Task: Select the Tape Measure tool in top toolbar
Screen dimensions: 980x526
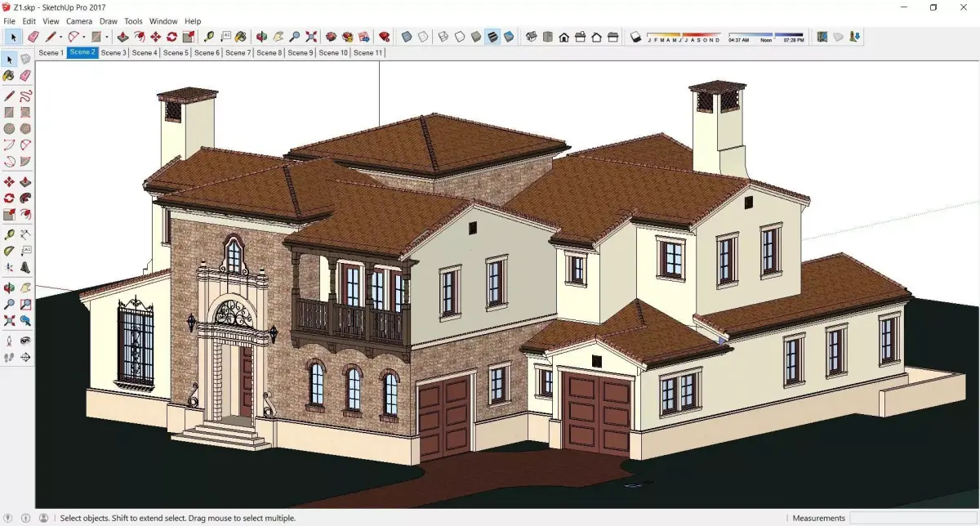Action: (208, 37)
